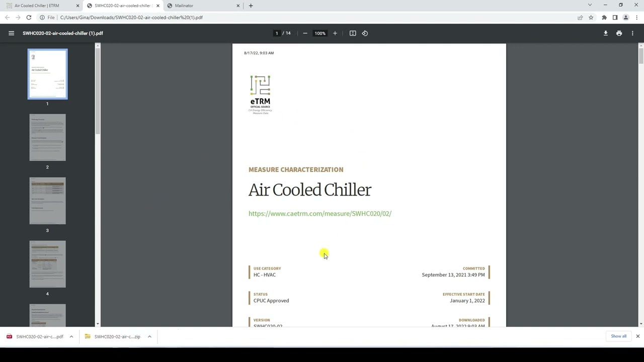Open the PDF viewer more actions menu

(632, 33)
